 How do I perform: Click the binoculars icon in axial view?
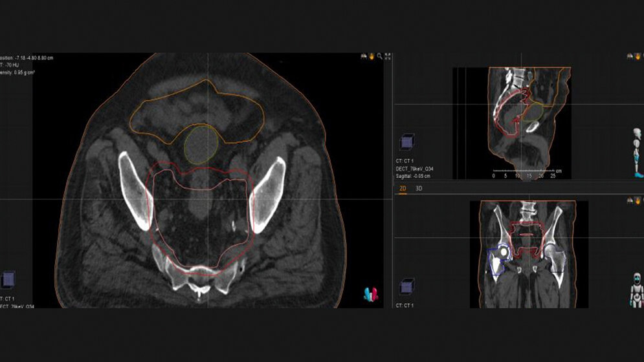(364, 57)
